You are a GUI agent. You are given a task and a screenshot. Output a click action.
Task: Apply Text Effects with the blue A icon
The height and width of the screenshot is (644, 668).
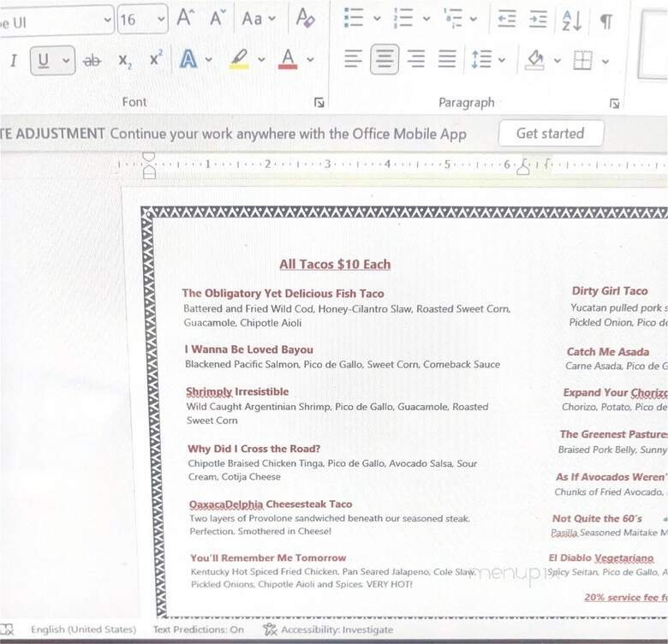click(188, 59)
